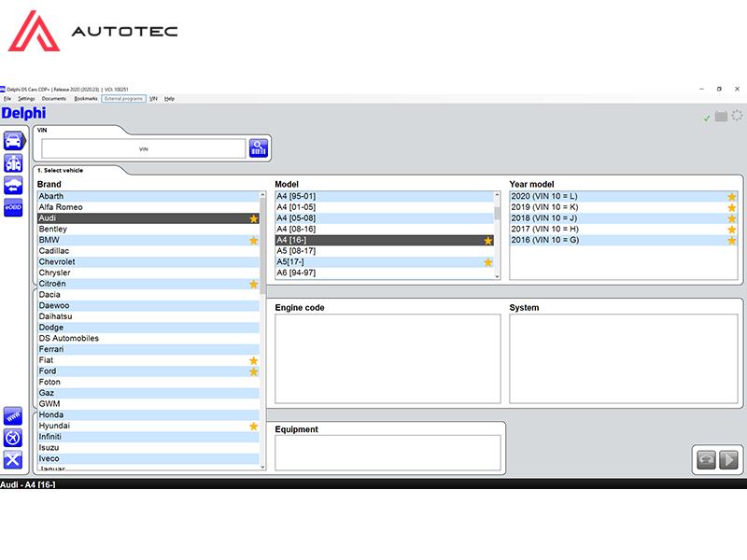The width and height of the screenshot is (747, 560).
Task: Select brand Ferrari
Action: click(x=148, y=349)
